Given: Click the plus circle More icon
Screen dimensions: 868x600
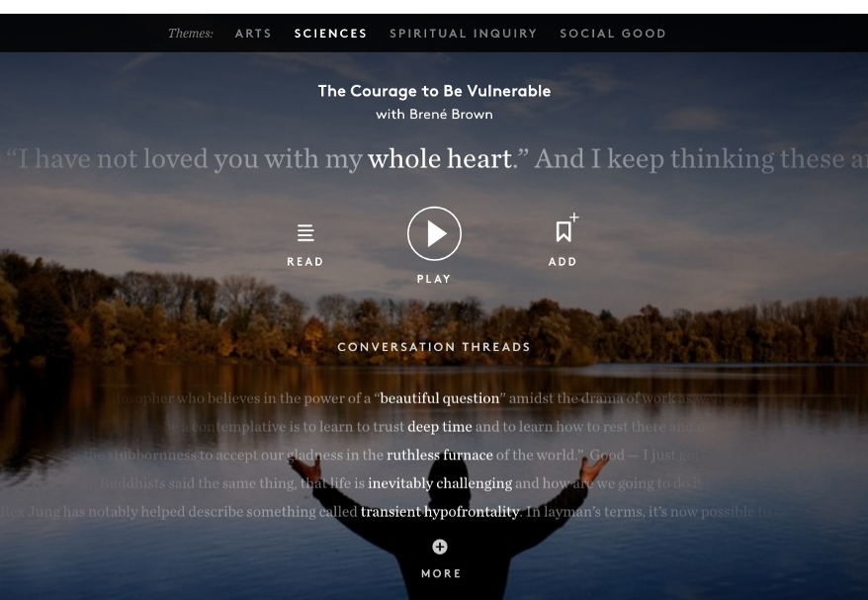Looking at the screenshot, I should pos(440,547).
